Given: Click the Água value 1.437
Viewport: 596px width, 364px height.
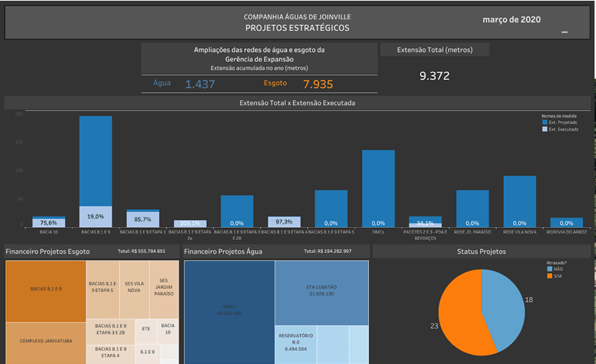Looking at the screenshot, I should [x=200, y=84].
